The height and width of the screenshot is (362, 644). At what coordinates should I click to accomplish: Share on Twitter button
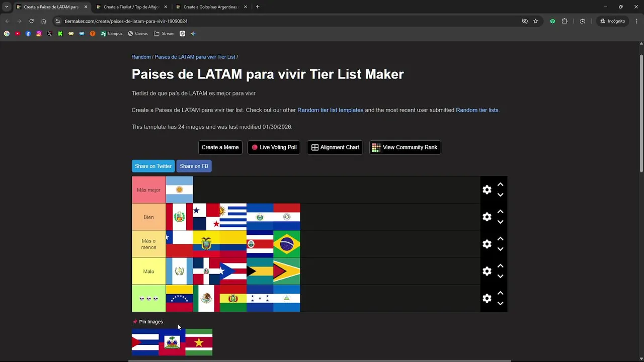pyautogui.click(x=153, y=166)
